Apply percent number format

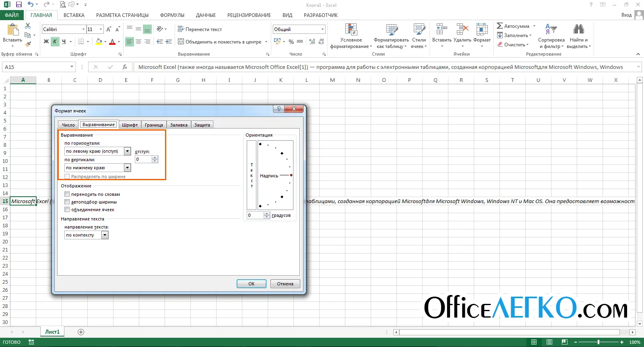click(291, 42)
